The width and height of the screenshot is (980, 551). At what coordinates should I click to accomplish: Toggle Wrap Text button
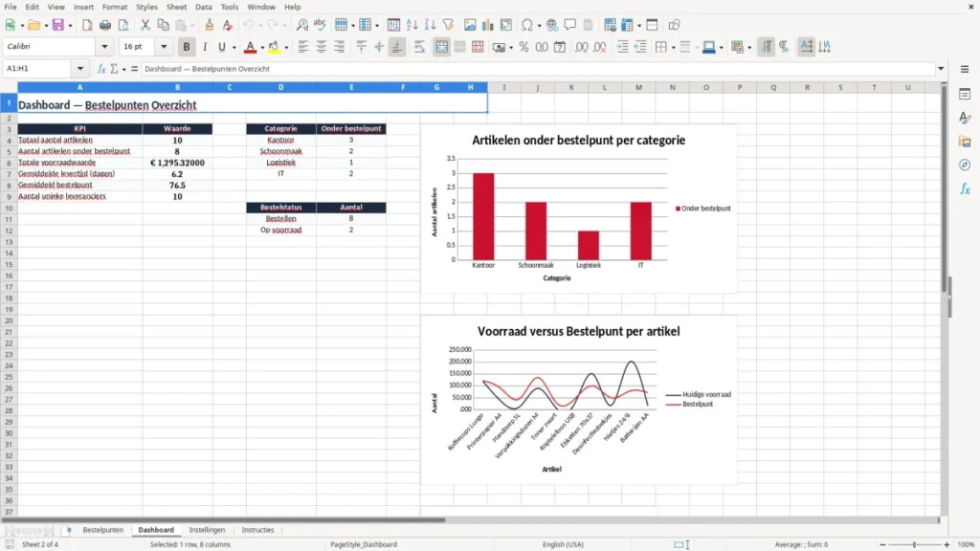(x=419, y=47)
